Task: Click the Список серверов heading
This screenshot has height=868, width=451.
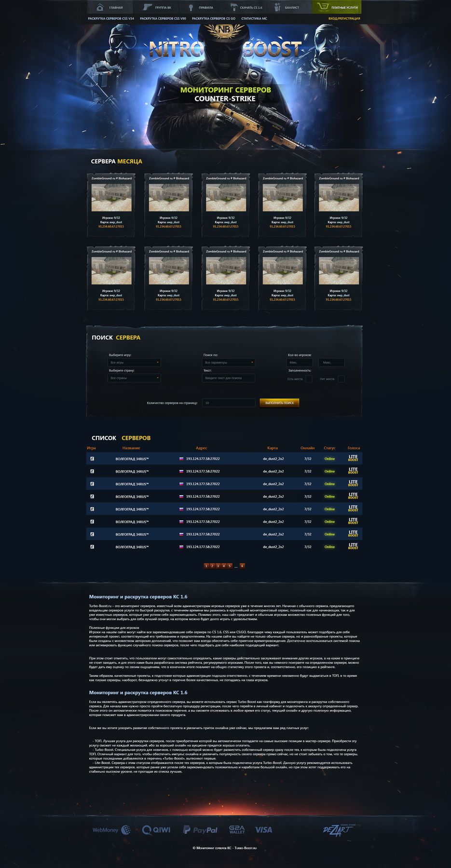Action: click(121, 438)
